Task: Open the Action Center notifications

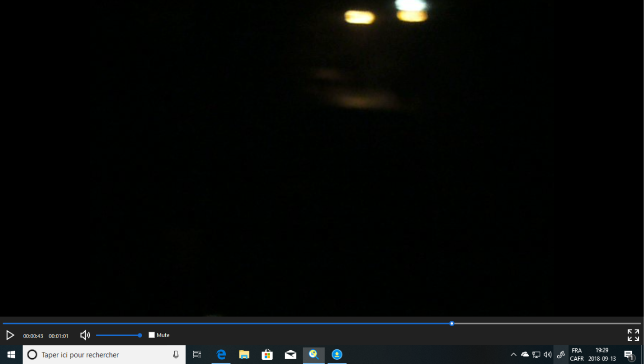Action: [629, 355]
